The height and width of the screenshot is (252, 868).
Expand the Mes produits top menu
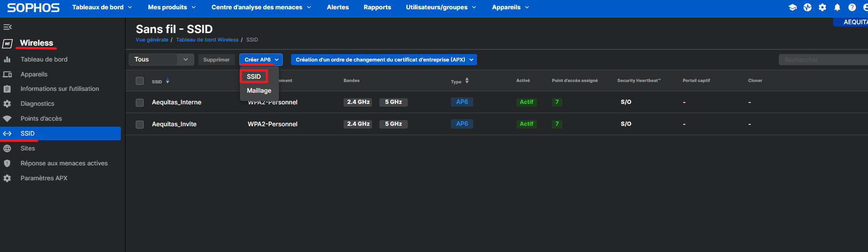click(172, 7)
